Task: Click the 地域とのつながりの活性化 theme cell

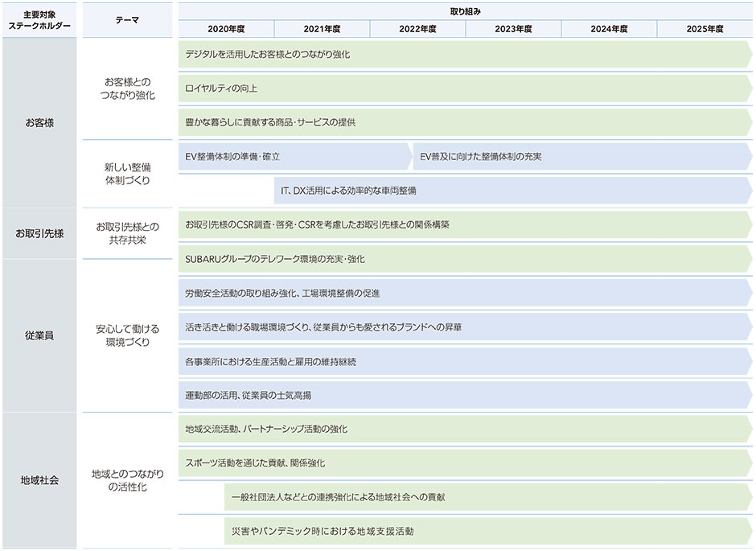Action: coord(127,480)
